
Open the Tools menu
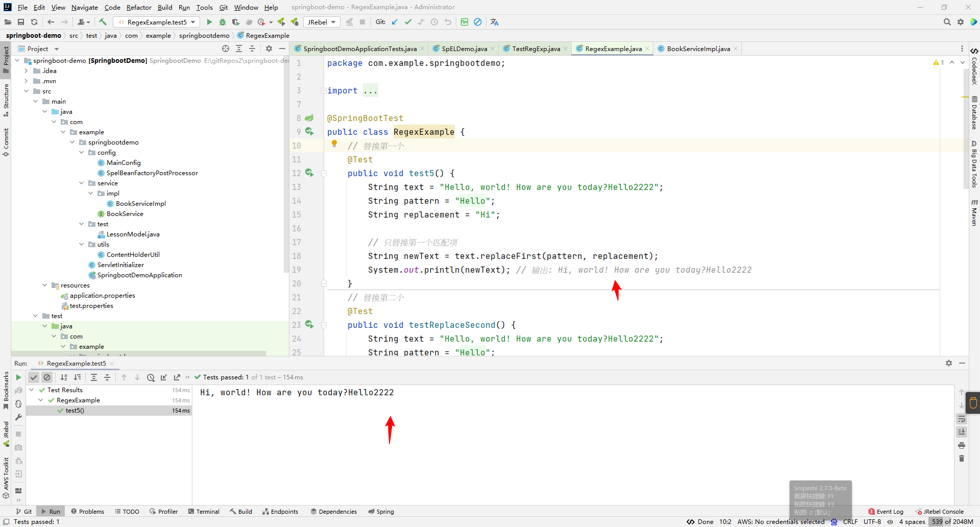click(204, 7)
